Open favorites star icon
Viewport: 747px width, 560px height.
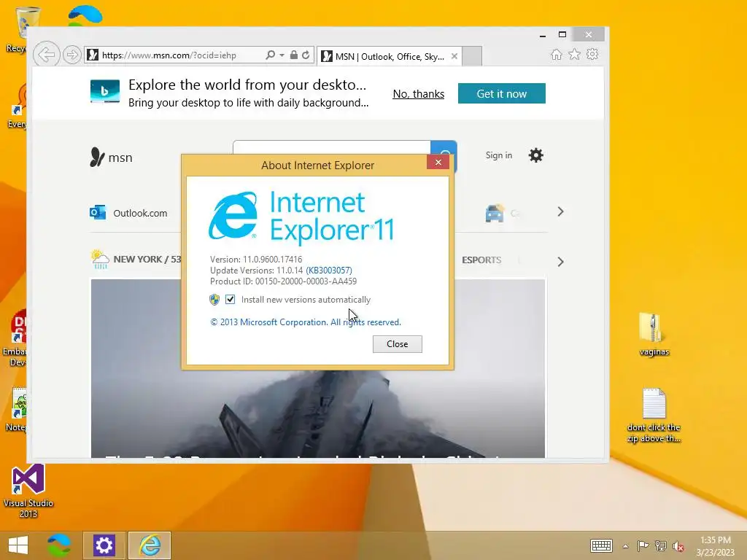point(575,54)
